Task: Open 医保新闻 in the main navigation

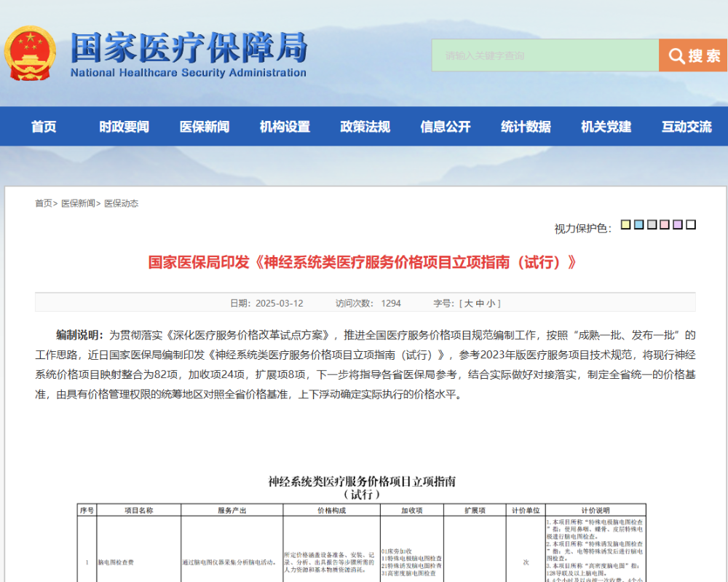Action: 205,127
